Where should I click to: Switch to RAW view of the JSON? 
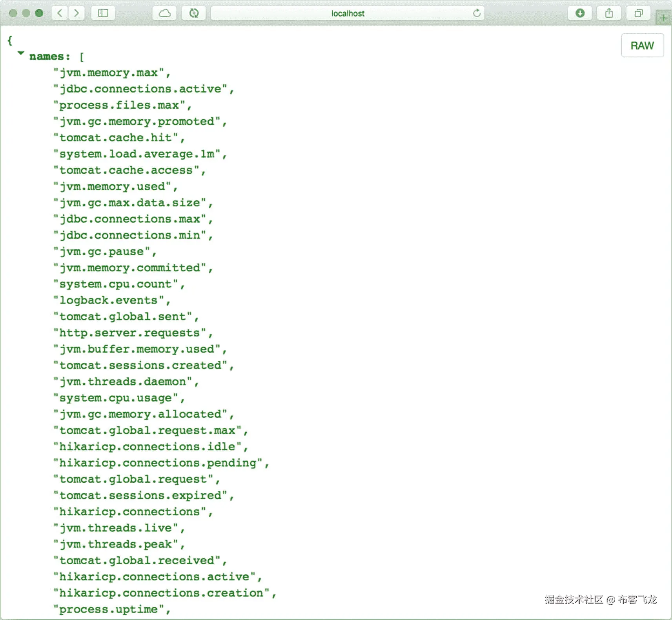[642, 45]
